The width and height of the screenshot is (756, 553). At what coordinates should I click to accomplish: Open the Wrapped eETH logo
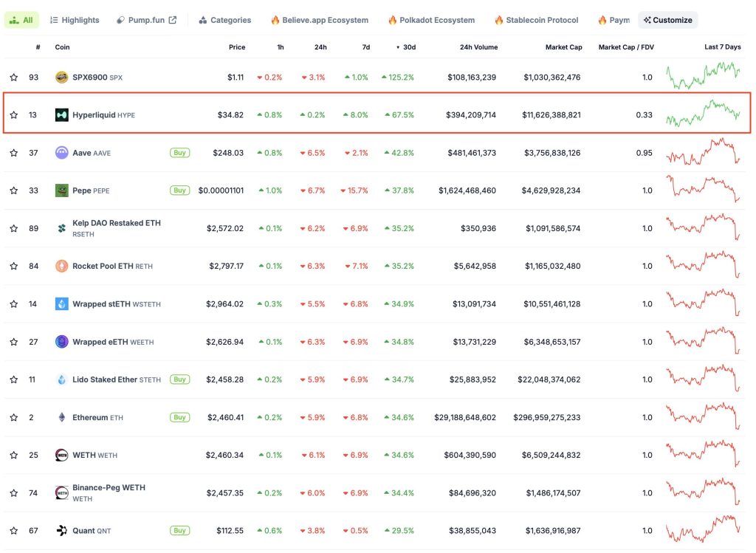pyautogui.click(x=62, y=342)
